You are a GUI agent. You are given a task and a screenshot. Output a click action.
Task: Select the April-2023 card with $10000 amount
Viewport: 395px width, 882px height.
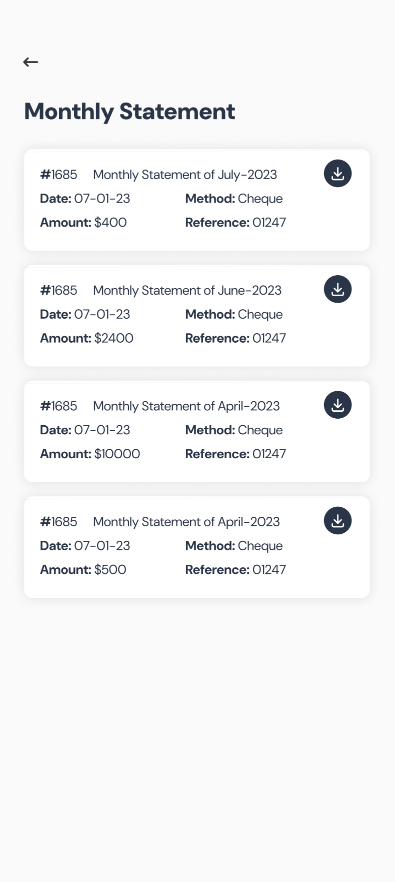pyautogui.click(x=197, y=431)
